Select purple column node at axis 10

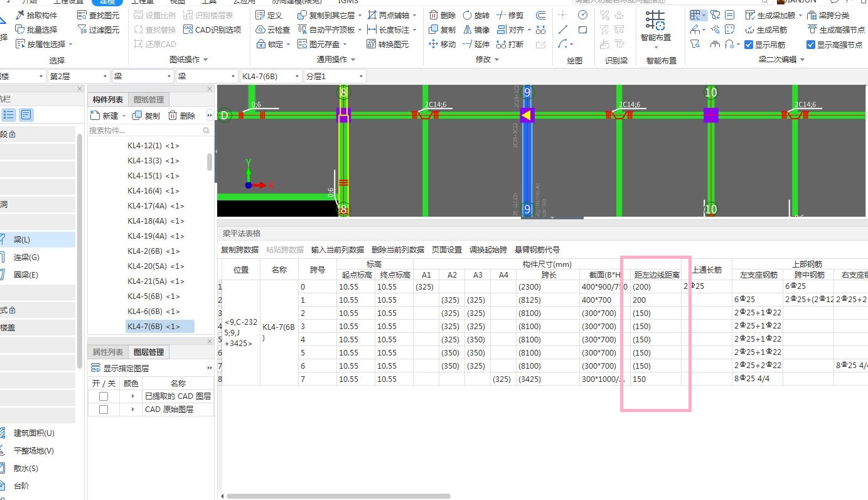tap(710, 116)
